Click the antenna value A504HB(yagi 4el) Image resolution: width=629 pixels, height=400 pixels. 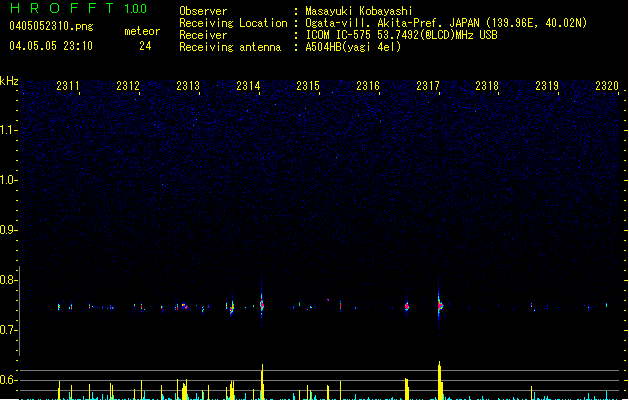point(353,47)
